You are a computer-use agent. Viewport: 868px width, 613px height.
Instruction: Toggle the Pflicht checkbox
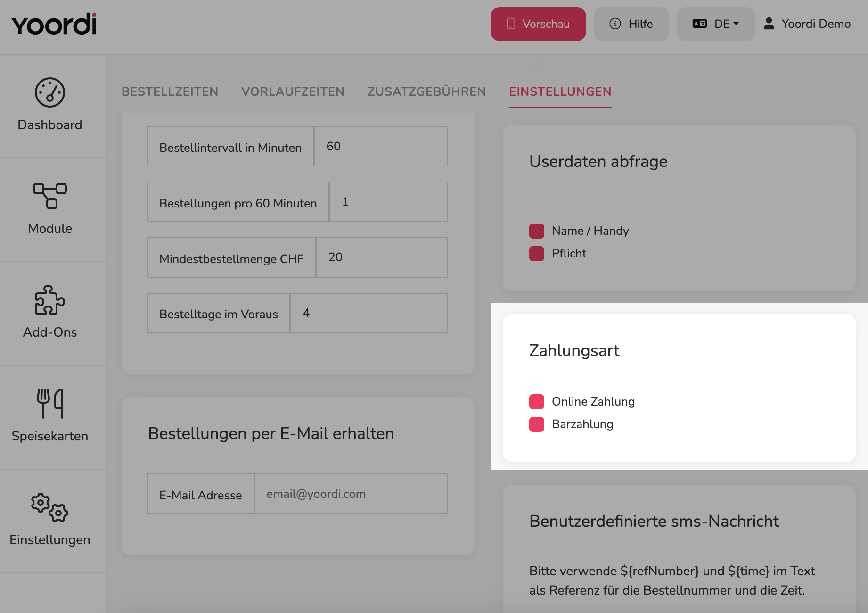tap(537, 254)
